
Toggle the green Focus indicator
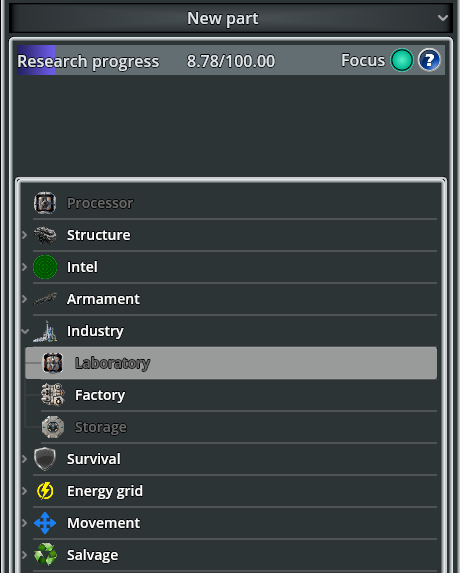click(402, 60)
